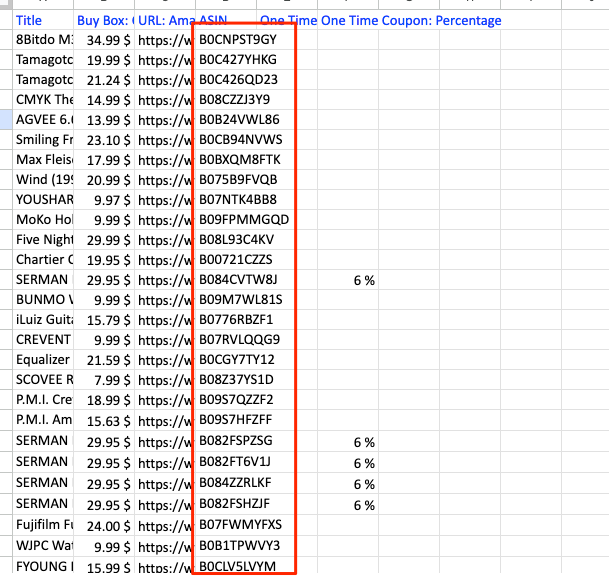Select ASIN cell B09M7WL81S
Screen dimensions: 609x576
point(226,300)
